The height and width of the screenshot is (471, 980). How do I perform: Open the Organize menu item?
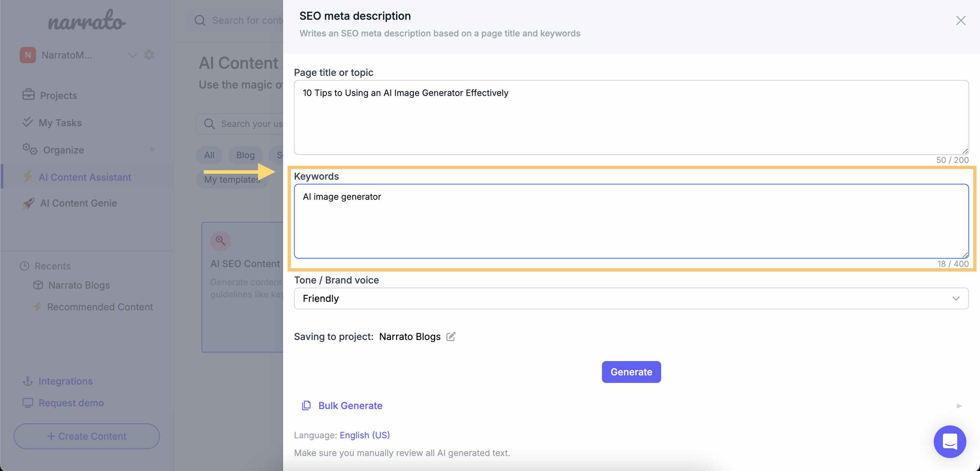(63, 150)
